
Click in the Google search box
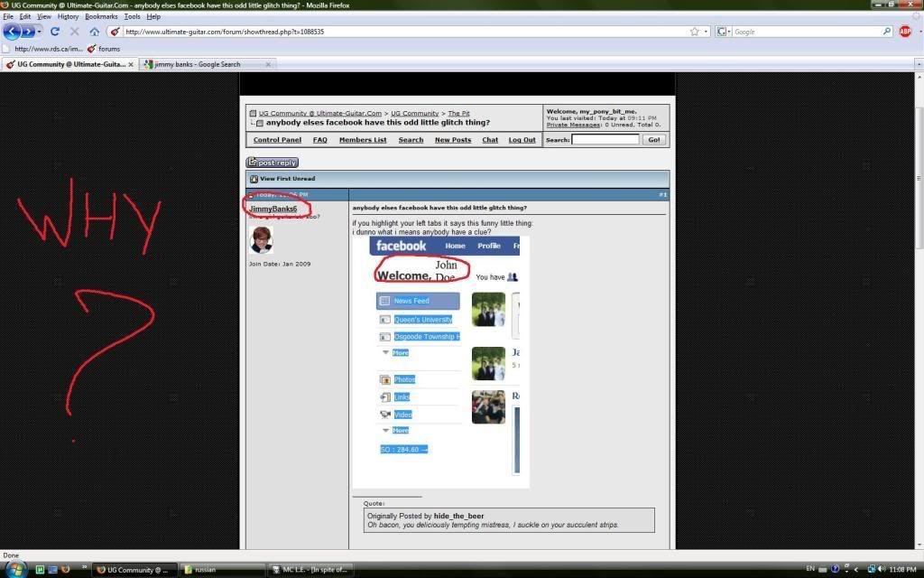[x=807, y=32]
